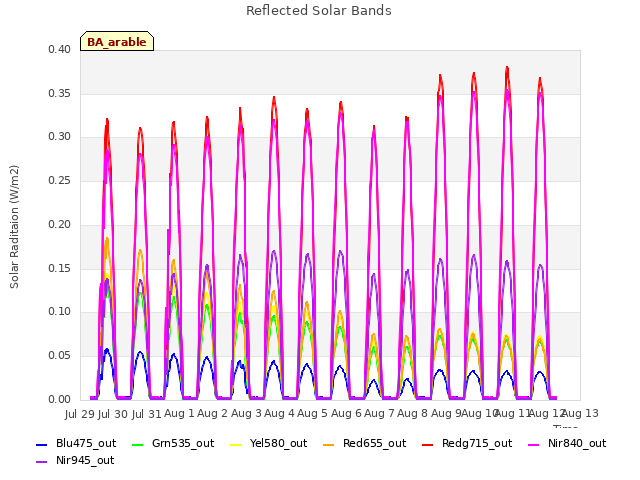
Task: Click the Aug 2 x-axis date label
Action: [x=212, y=413]
